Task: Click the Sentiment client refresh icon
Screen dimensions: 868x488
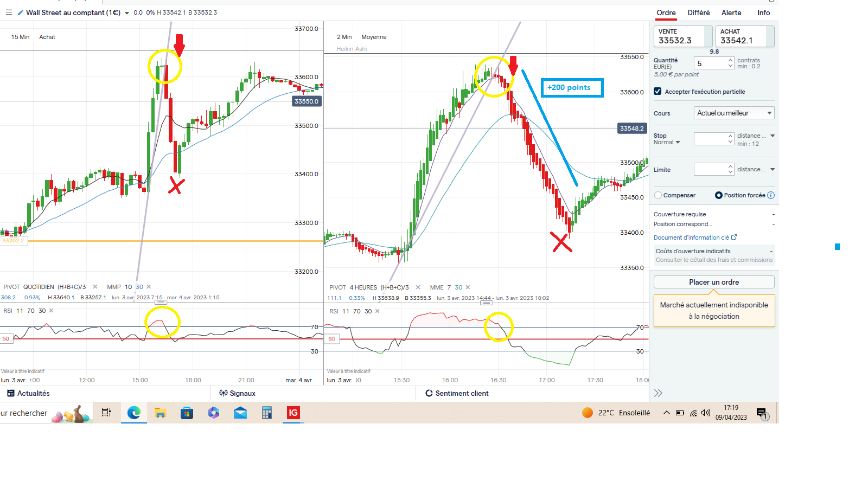Action: point(429,393)
